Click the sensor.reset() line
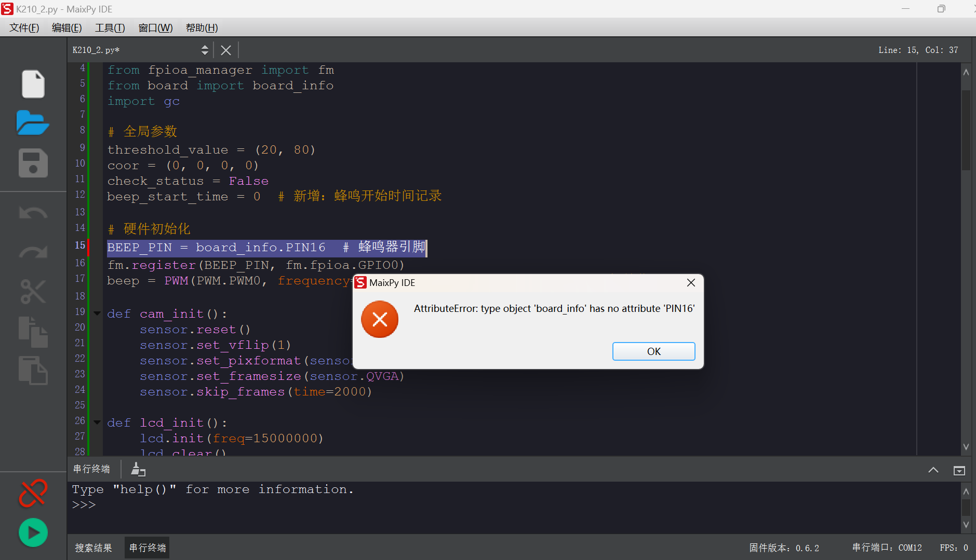The width and height of the screenshot is (976, 560). [195, 330]
